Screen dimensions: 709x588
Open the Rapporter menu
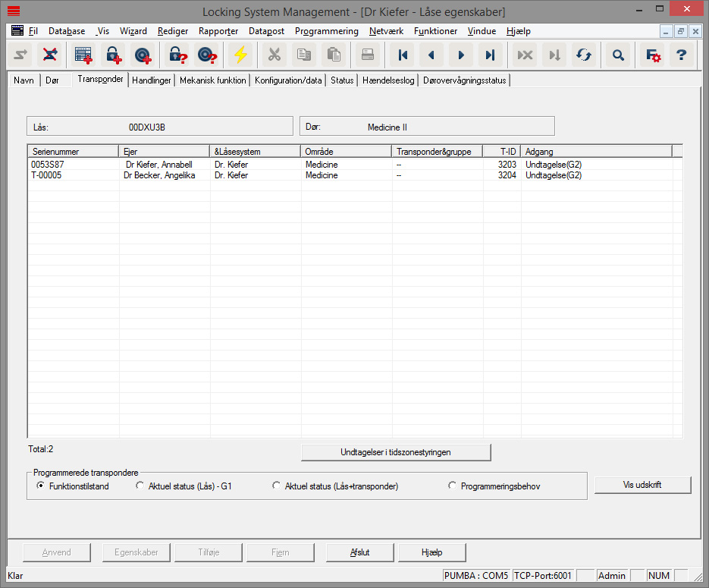[218, 31]
